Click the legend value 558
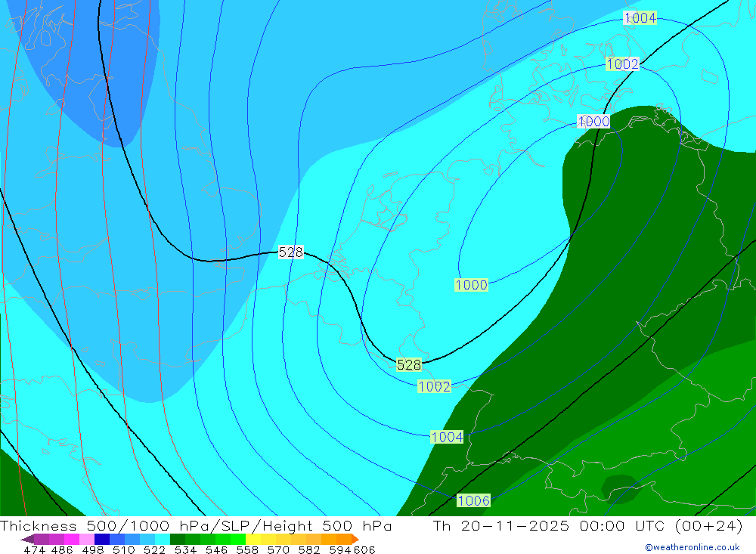The width and height of the screenshot is (756, 554). click(247, 549)
